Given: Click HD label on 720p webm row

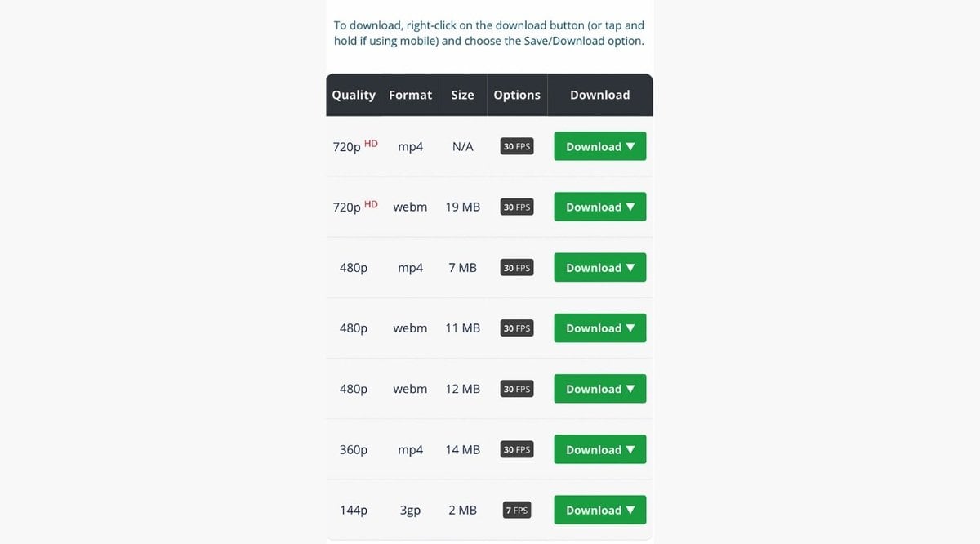Looking at the screenshot, I should pyautogui.click(x=371, y=203).
